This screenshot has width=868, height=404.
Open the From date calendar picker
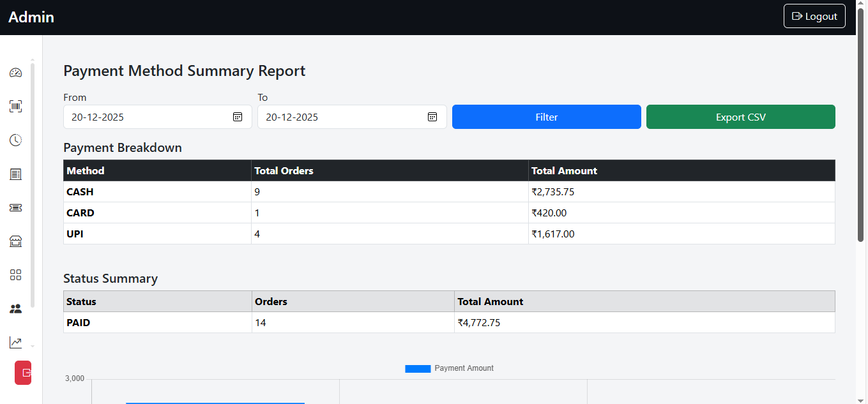coord(237,117)
